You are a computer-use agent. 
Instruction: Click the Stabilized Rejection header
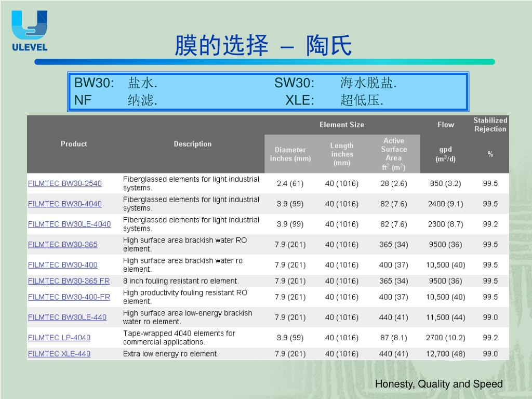pos(490,125)
